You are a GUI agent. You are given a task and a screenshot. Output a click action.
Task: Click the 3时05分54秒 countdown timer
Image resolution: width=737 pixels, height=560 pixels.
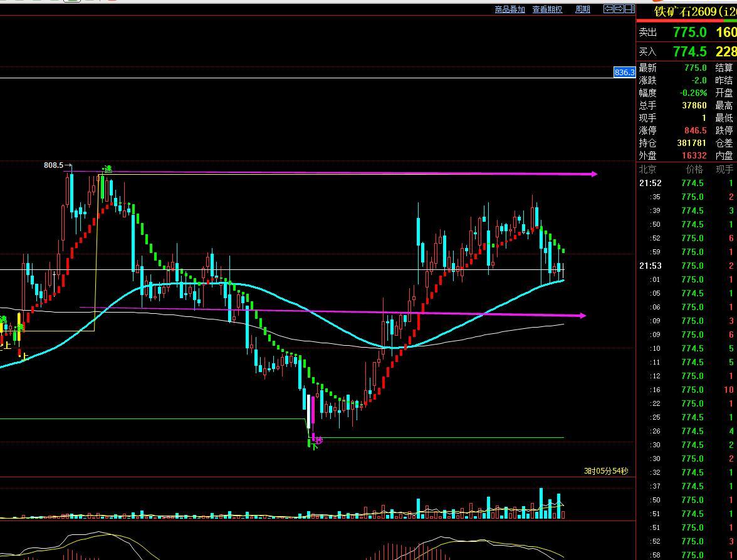coord(606,471)
